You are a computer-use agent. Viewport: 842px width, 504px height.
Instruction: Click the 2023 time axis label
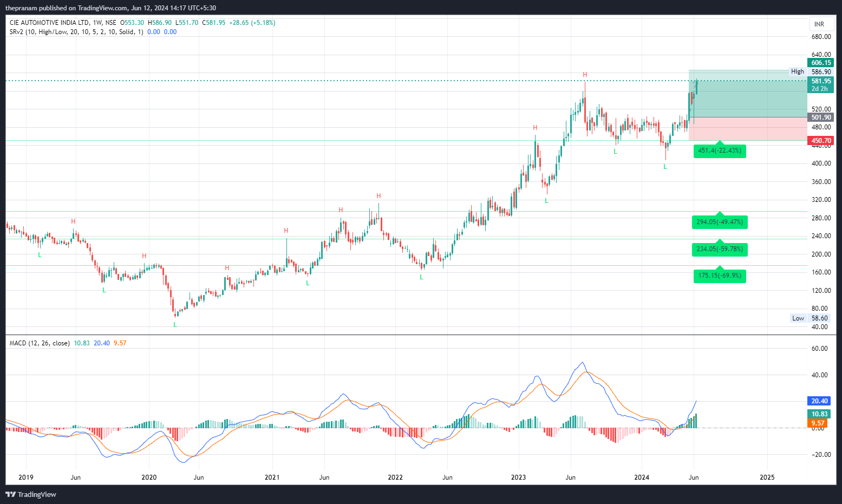(x=519, y=477)
